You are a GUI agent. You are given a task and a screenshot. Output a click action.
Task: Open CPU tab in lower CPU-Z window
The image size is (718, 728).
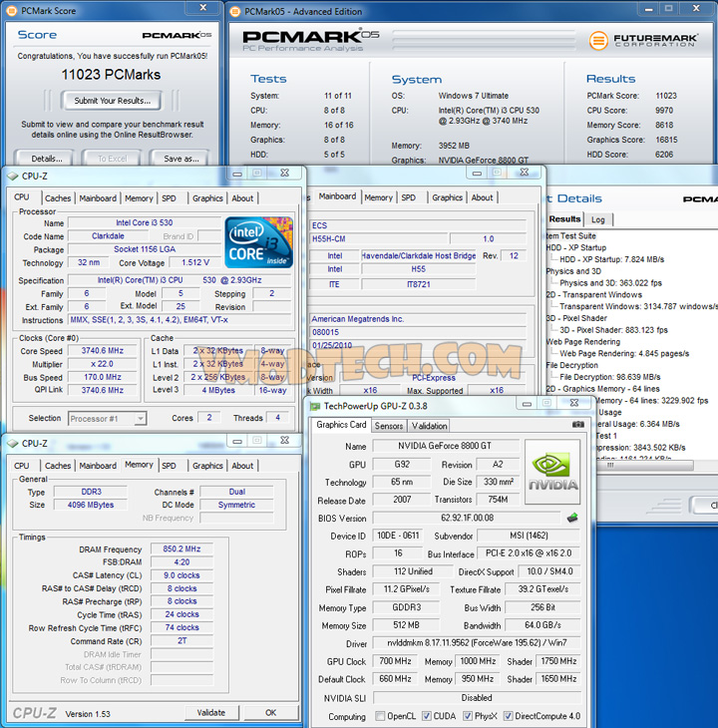coord(22,466)
